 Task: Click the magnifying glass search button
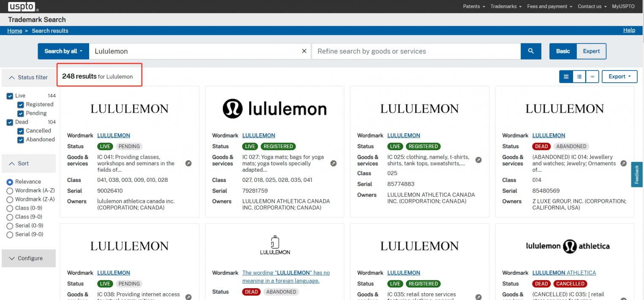click(531, 51)
